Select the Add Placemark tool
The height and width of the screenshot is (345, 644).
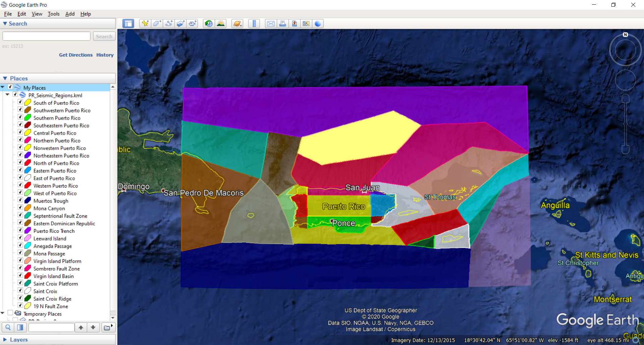point(145,23)
